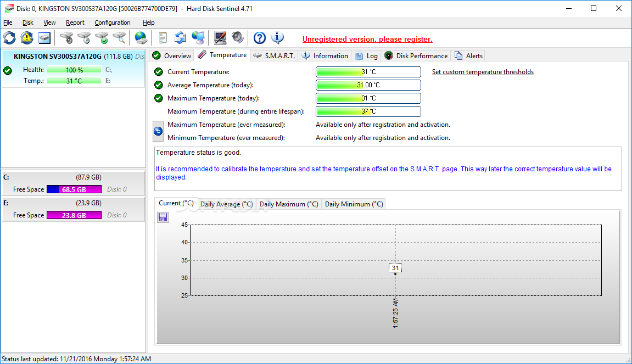Switch to the Alerts tab
This screenshot has height=364, width=632.
coord(468,55)
